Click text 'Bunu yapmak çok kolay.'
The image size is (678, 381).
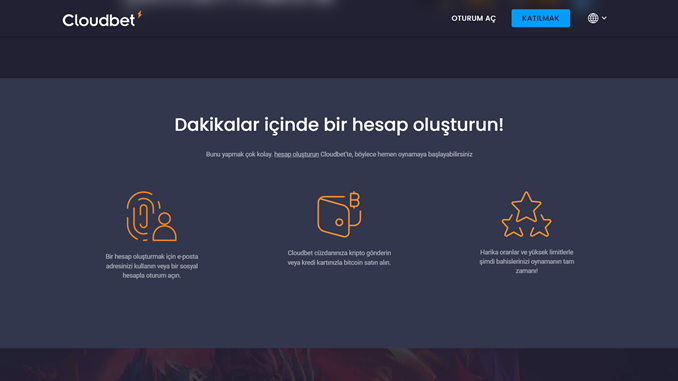coord(239,154)
